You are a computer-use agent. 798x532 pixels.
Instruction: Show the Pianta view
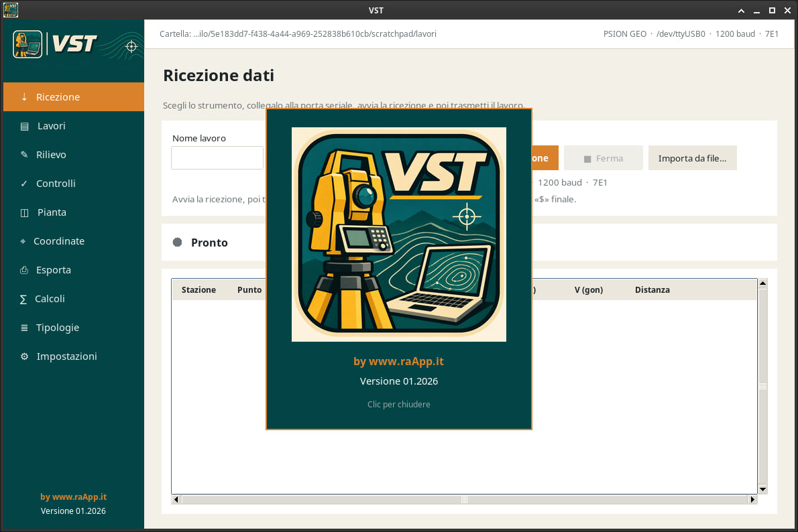74,212
